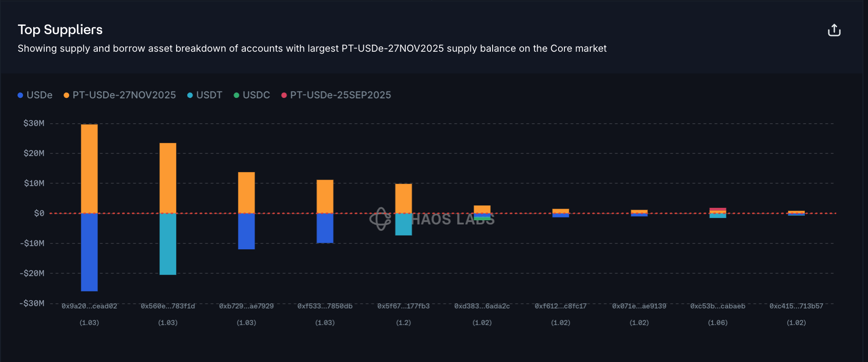Click teal borrow bar for 0x5f67...177fb3
Image resolution: width=868 pixels, height=362 pixels.
[x=404, y=224]
